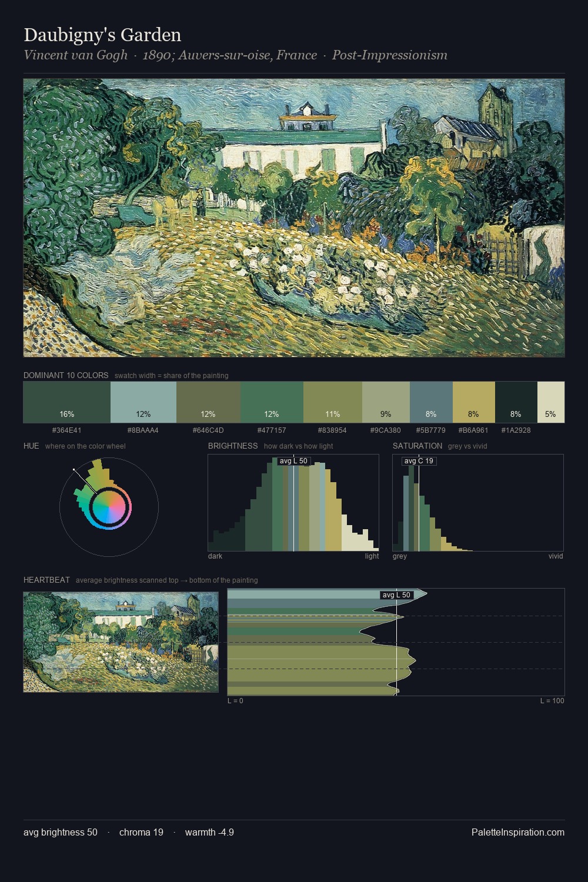This screenshot has width=588, height=882.
Task: Click the hex code #1A2928 label
Action: tap(516, 430)
